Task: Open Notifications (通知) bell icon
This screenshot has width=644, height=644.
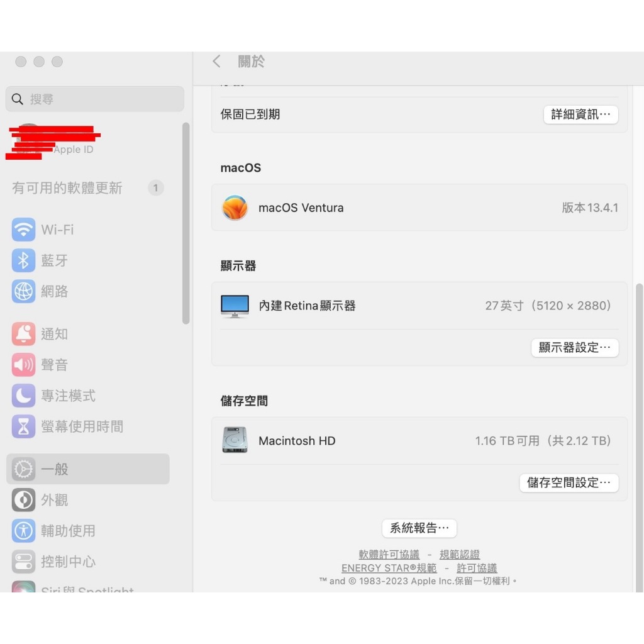Action: tap(23, 334)
